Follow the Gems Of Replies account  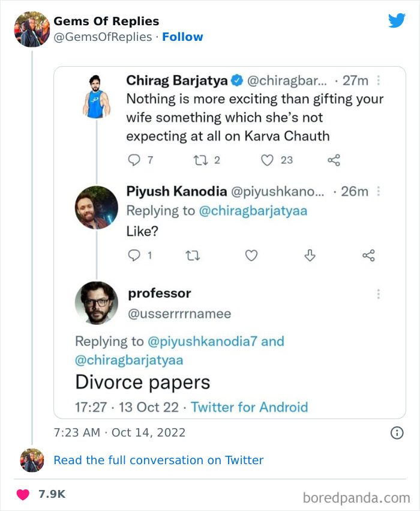[183, 37]
